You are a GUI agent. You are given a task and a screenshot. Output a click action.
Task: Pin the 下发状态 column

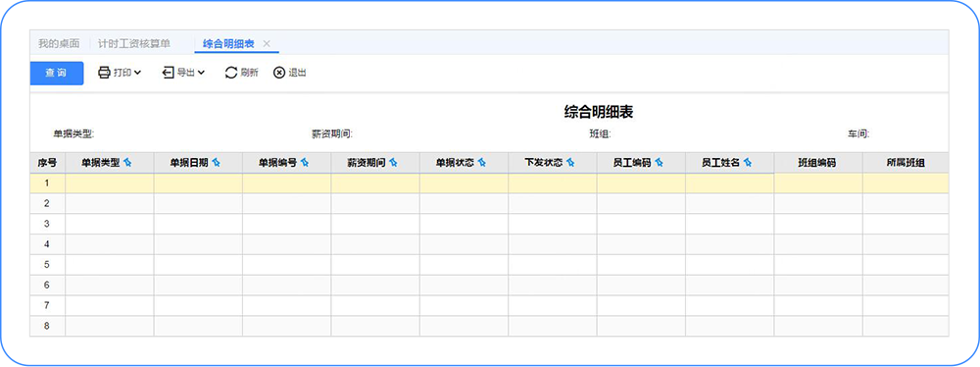(x=570, y=163)
